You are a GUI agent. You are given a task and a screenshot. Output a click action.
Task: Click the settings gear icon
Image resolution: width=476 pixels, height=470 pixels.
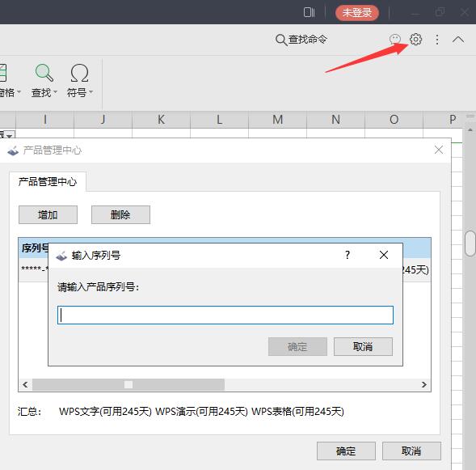click(x=415, y=39)
